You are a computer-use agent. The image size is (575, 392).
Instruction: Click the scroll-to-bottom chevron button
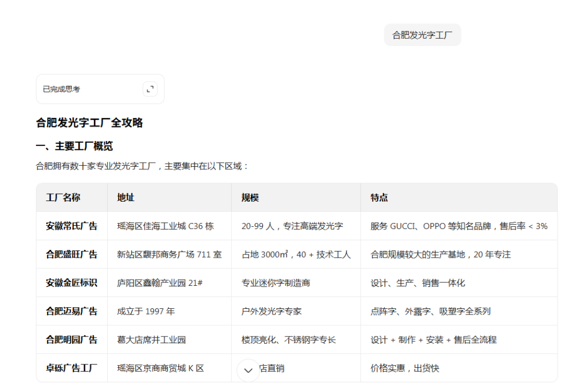[x=248, y=370]
